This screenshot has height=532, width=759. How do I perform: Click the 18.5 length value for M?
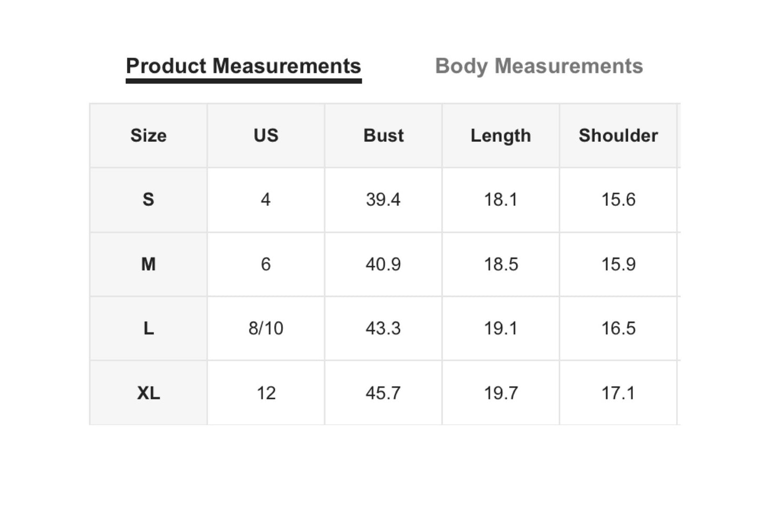click(501, 264)
